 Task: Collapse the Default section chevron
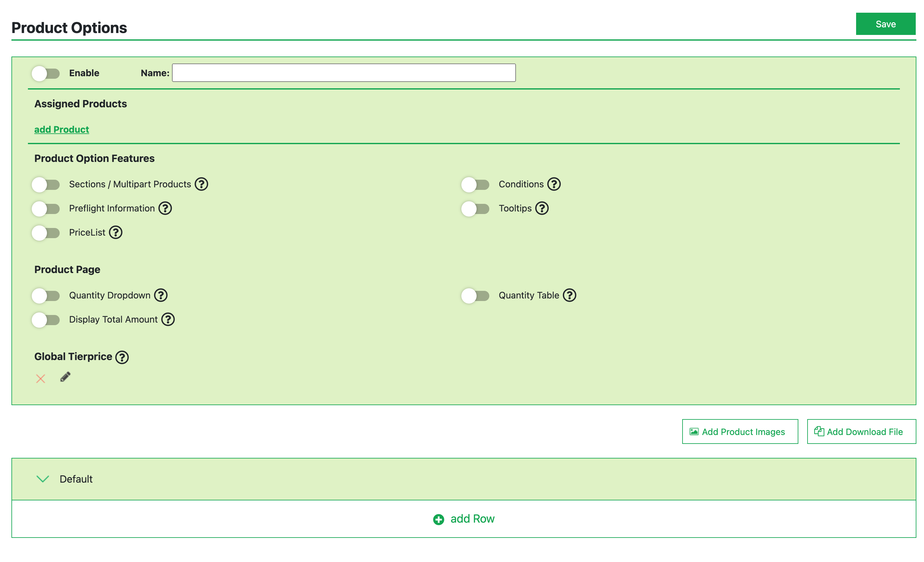[43, 479]
